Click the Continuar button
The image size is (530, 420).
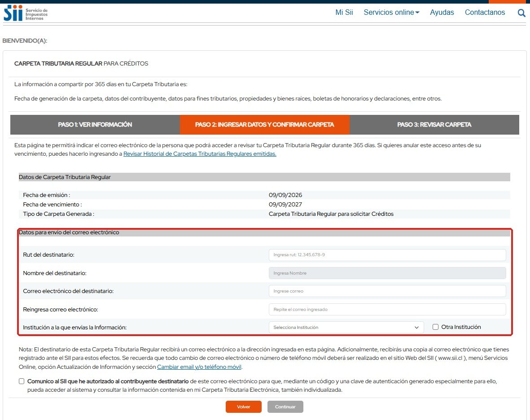[x=285, y=407]
